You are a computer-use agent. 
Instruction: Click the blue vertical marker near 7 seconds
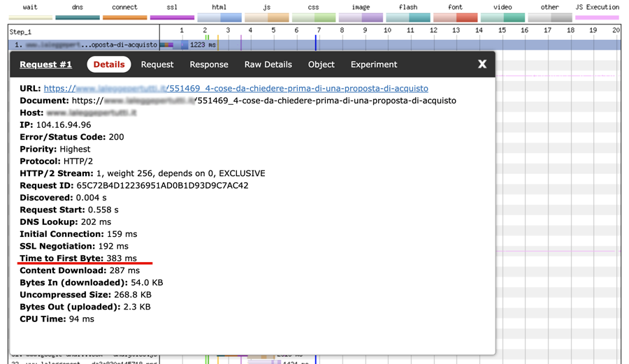tap(316, 43)
